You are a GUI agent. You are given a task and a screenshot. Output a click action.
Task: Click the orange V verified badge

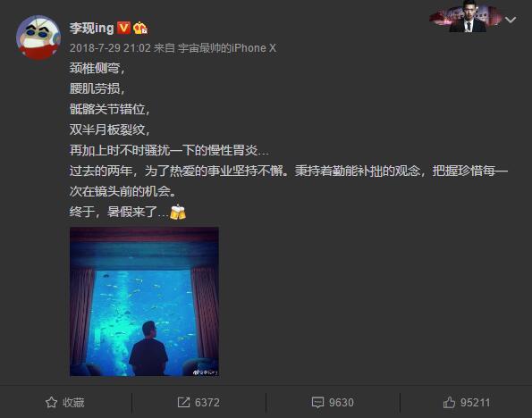(x=123, y=28)
